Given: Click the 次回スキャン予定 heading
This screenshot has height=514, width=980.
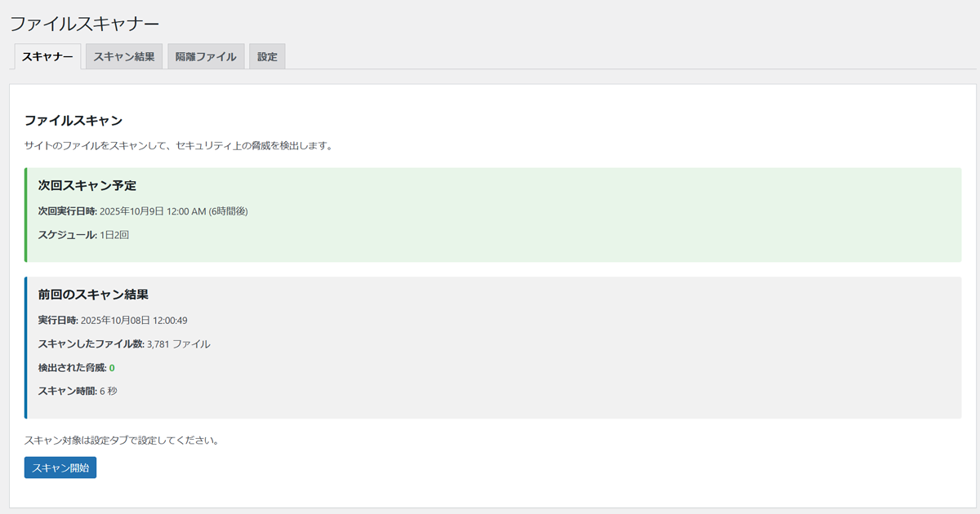Looking at the screenshot, I should [x=87, y=186].
